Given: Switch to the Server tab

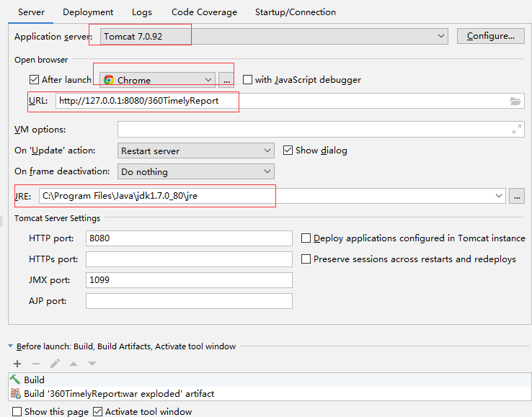Looking at the screenshot, I should pos(31,12).
